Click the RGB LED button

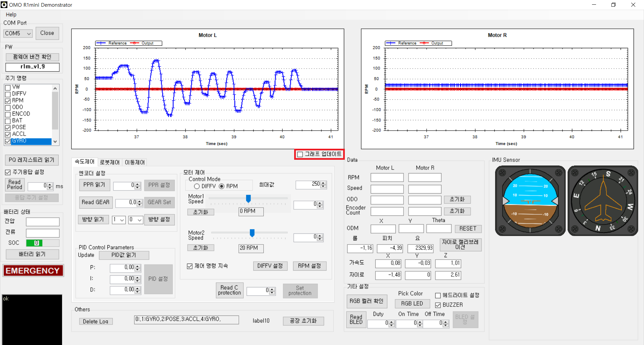(x=412, y=303)
